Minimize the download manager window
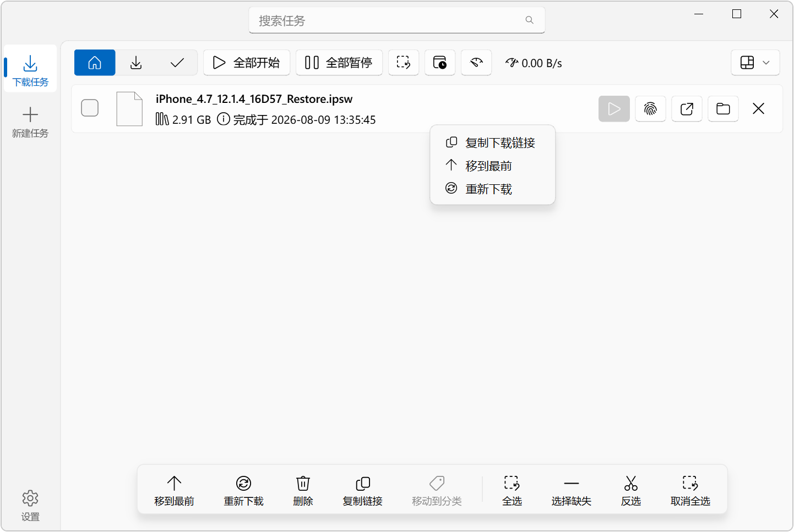 click(x=699, y=14)
